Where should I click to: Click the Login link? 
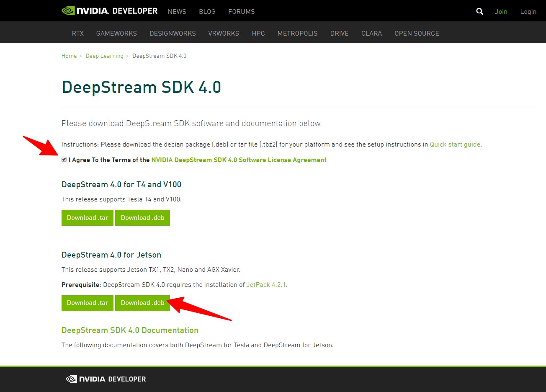tap(528, 12)
